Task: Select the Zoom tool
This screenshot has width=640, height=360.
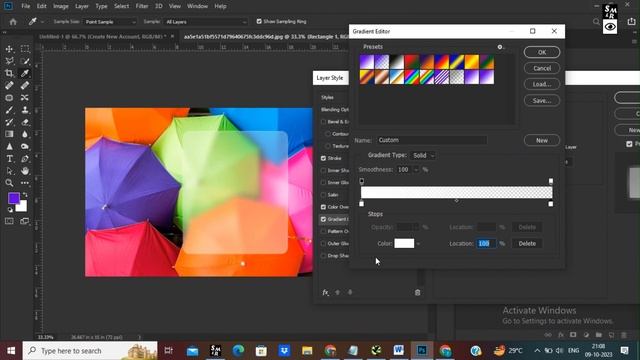Action: (9, 183)
